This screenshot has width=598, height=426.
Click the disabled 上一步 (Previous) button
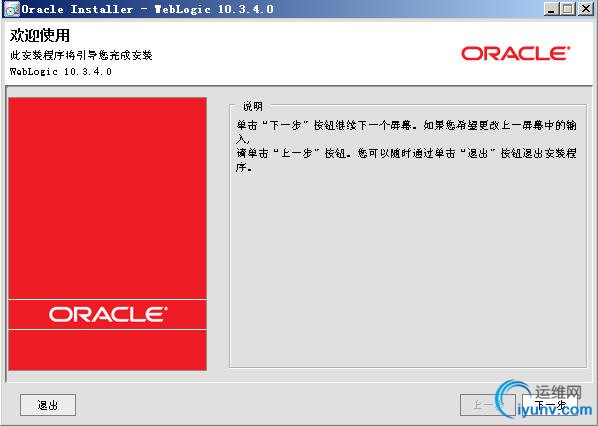pos(488,405)
